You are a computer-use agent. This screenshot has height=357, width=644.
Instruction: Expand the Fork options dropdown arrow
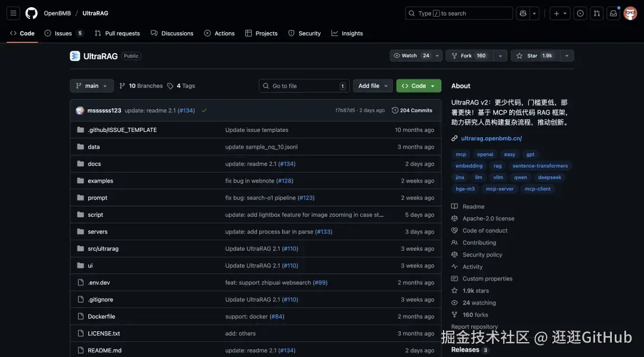click(x=500, y=56)
